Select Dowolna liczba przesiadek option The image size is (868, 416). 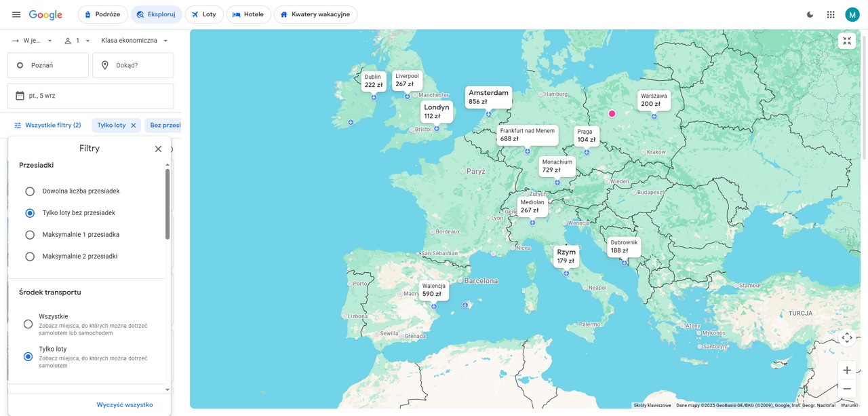click(30, 191)
